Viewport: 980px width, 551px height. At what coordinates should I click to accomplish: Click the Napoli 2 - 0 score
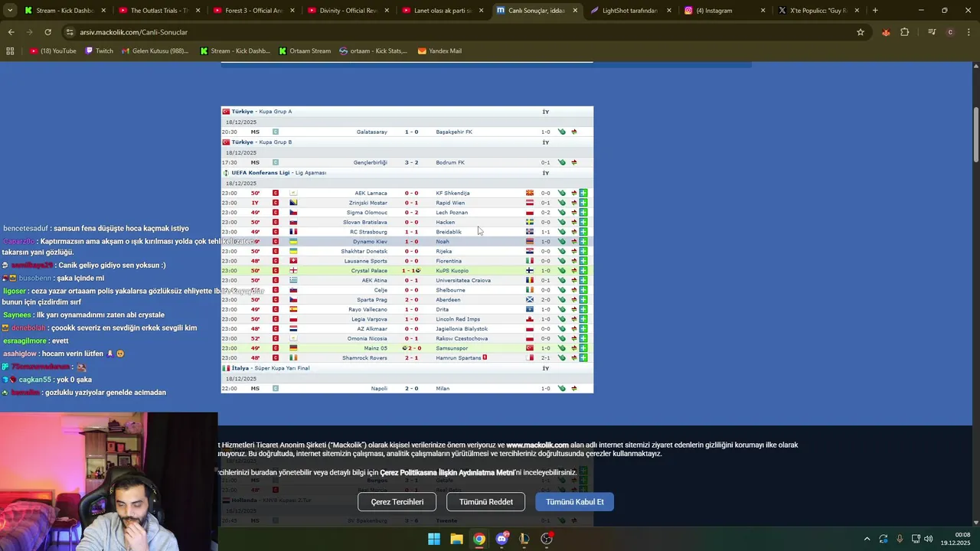click(x=412, y=389)
